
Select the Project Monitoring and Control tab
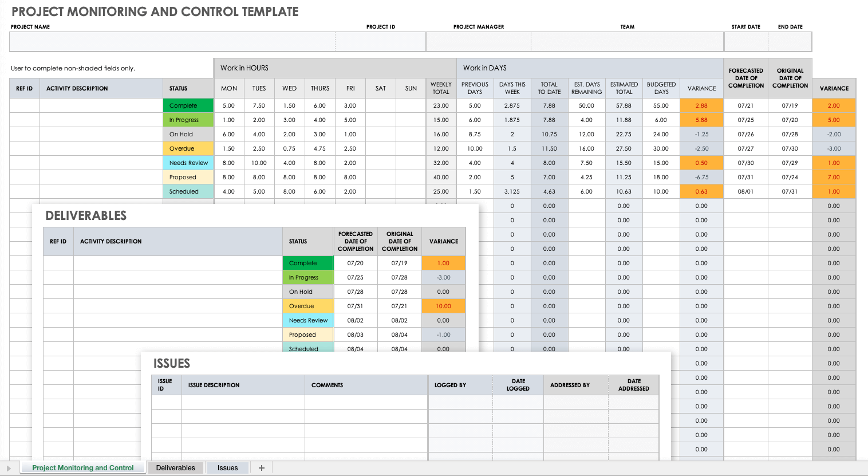pos(82,467)
